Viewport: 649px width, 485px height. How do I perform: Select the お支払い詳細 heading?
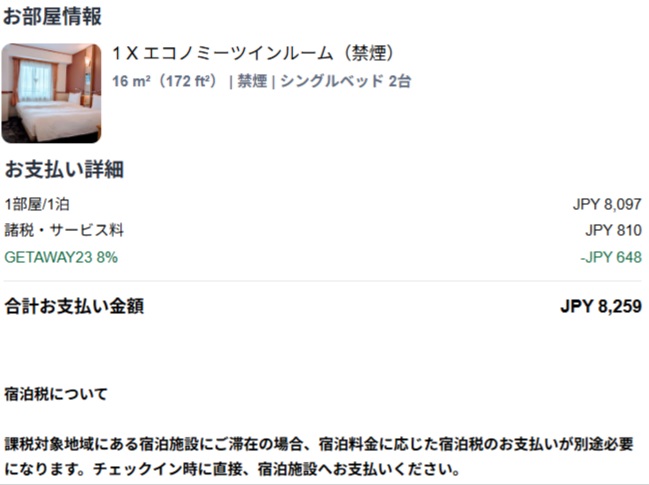click(65, 170)
